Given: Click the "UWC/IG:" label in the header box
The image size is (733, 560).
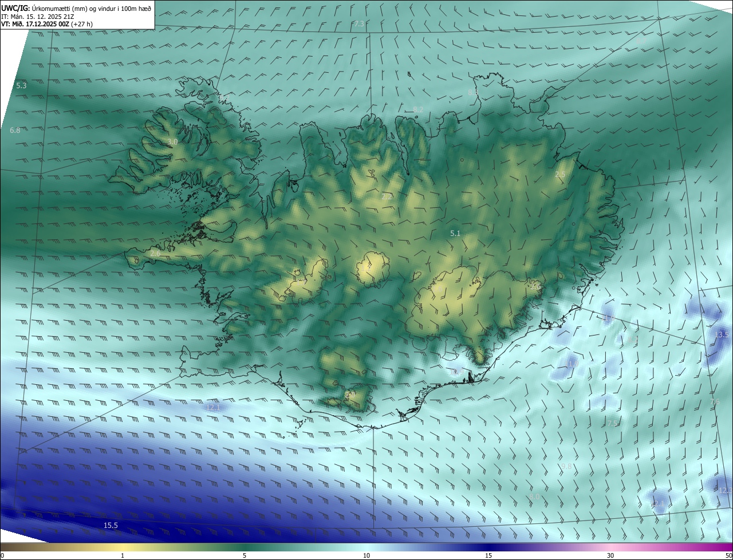Looking at the screenshot, I should coord(15,7).
